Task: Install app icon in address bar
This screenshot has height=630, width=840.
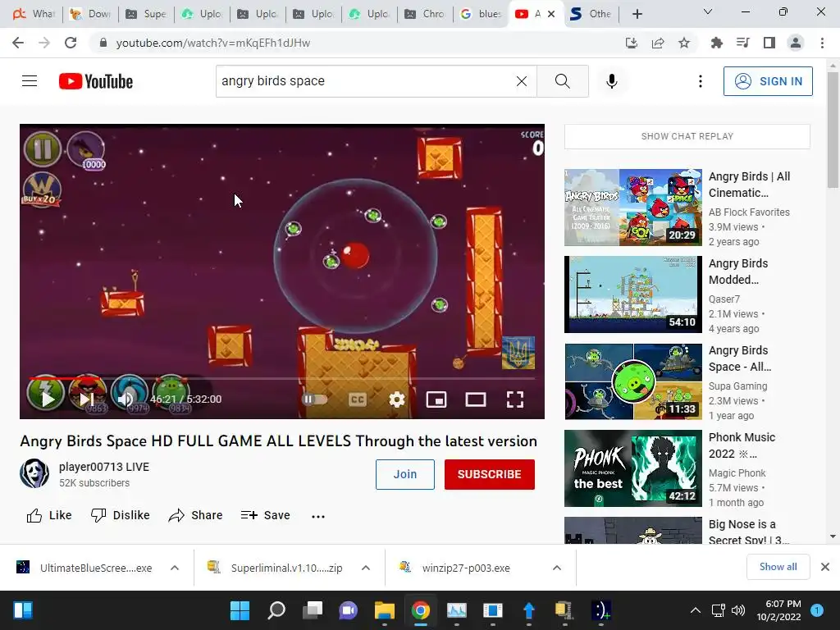Action: tap(632, 43)
